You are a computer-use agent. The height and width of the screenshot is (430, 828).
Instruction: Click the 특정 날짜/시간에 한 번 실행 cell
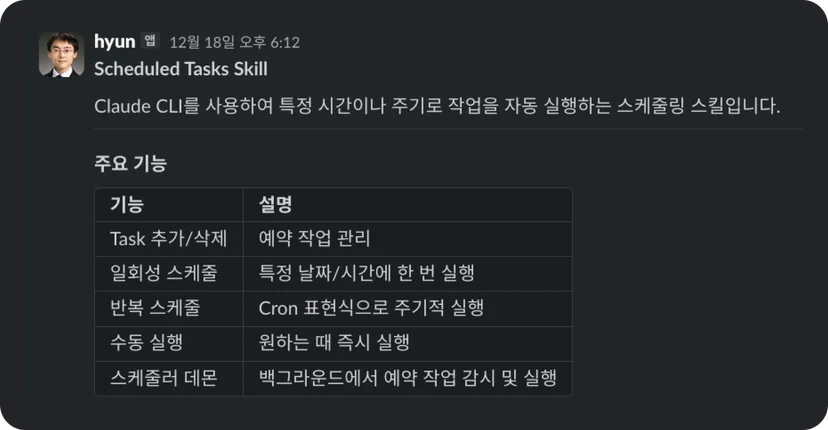pos(408,274)
